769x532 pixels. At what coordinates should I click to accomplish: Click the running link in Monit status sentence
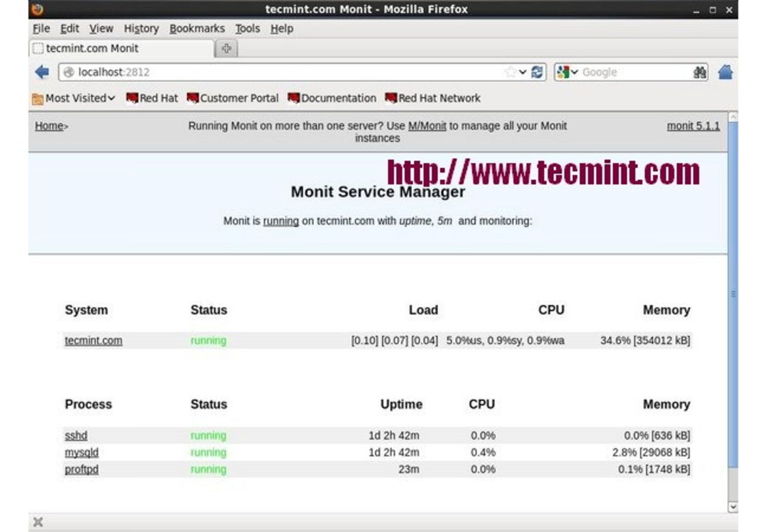[x=281, y=221]
